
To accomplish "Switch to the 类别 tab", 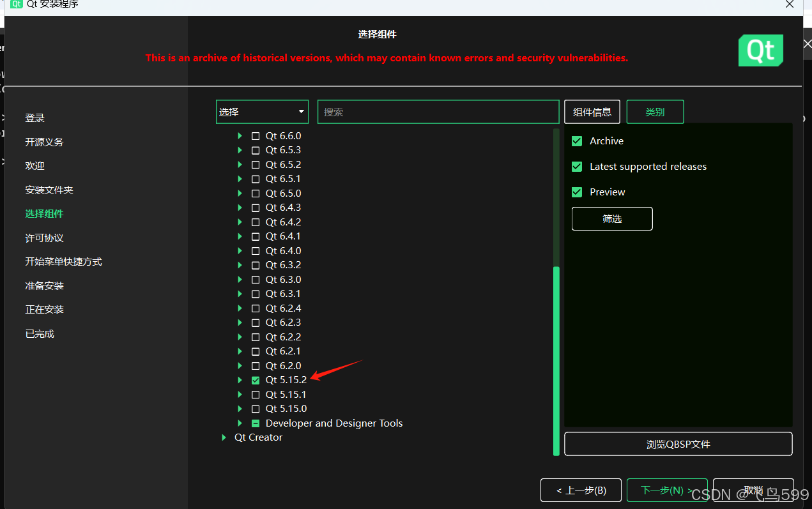I will pos(655,112).
